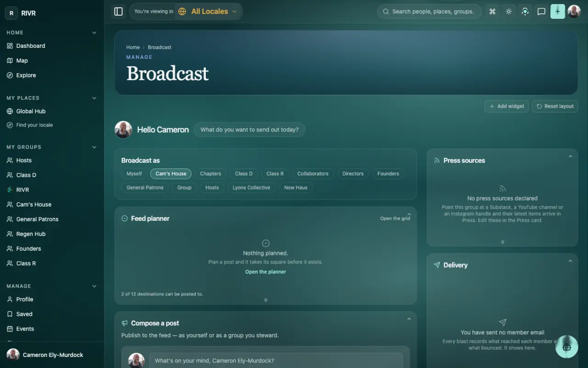
Task: Click the Open the planner link
Action: click(x=266, y=272)
